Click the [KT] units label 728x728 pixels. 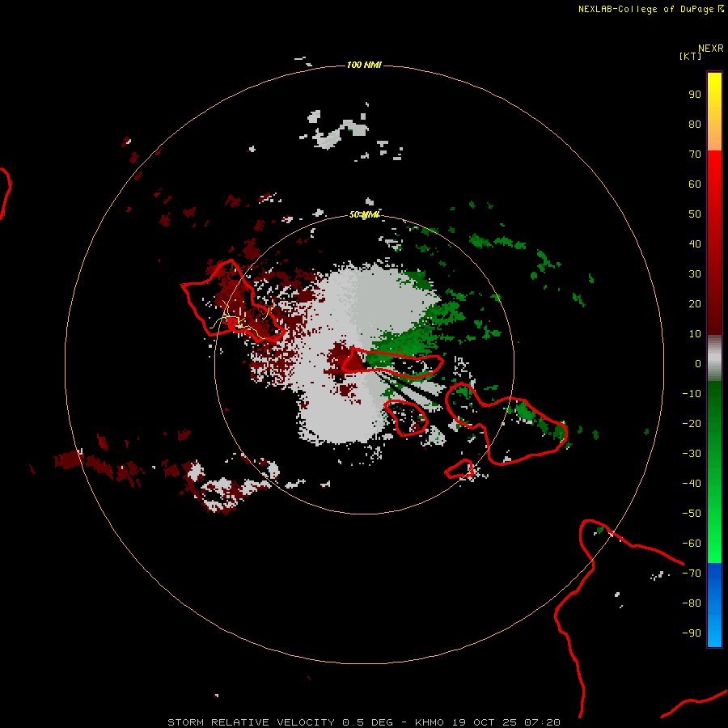click(x=690, y=56)
